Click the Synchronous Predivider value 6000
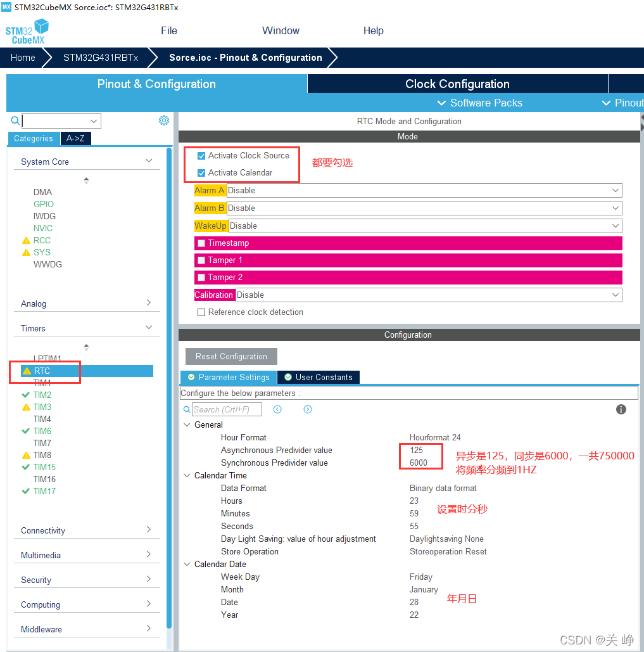 [419, 463]
